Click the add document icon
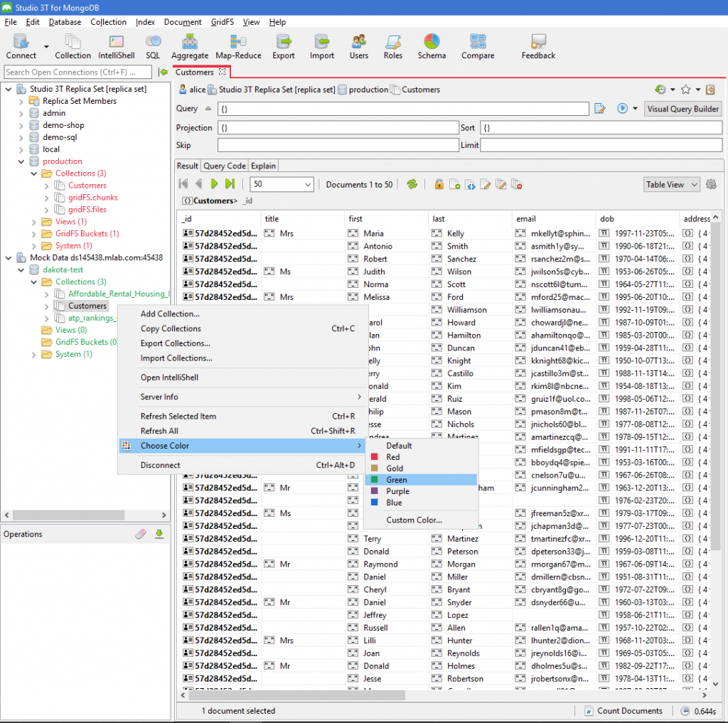The image size is (728, 723). click(454, 184)
